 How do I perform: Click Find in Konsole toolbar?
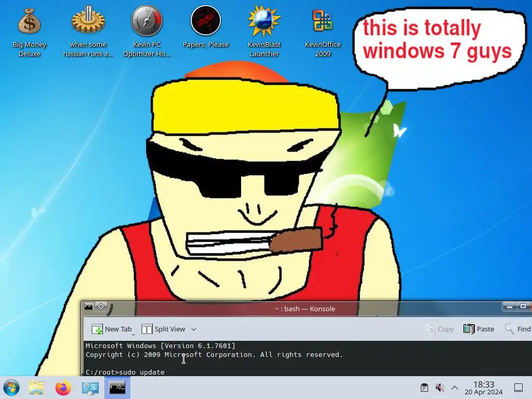pos(518,329)
